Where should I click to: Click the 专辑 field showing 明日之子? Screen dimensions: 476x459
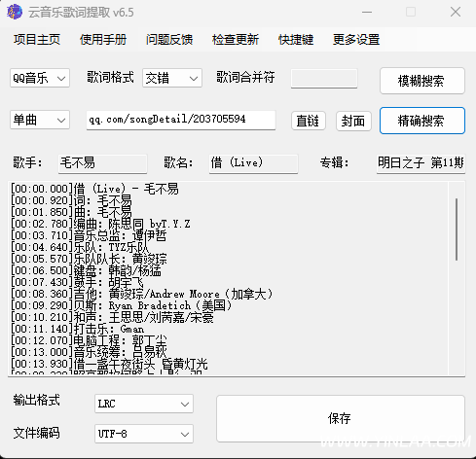click(x=421, y=163)
